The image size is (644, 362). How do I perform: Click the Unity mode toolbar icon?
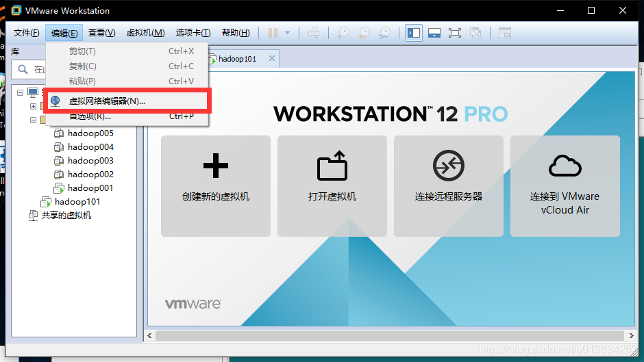475,33
